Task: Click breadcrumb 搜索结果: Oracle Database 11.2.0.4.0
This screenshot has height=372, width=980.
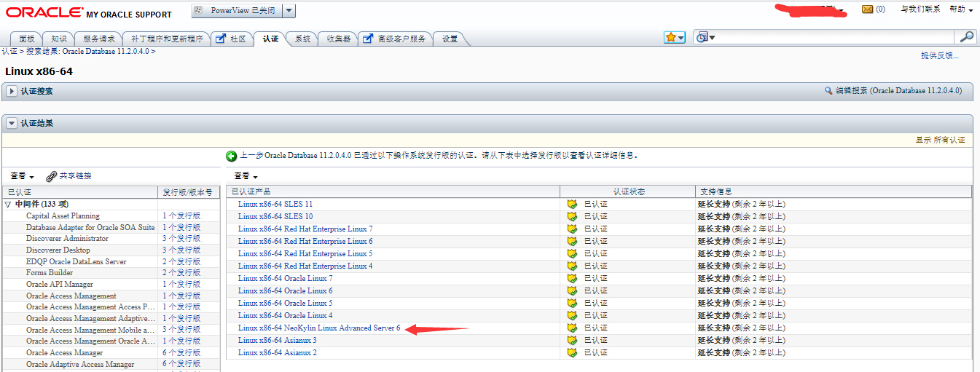Action: (87, 51)
